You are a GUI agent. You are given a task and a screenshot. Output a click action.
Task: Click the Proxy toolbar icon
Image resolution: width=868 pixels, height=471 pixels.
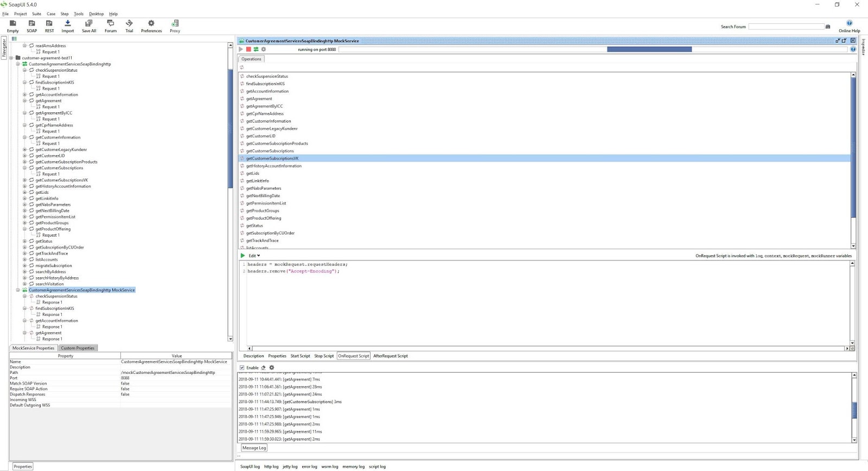[175, 26]
